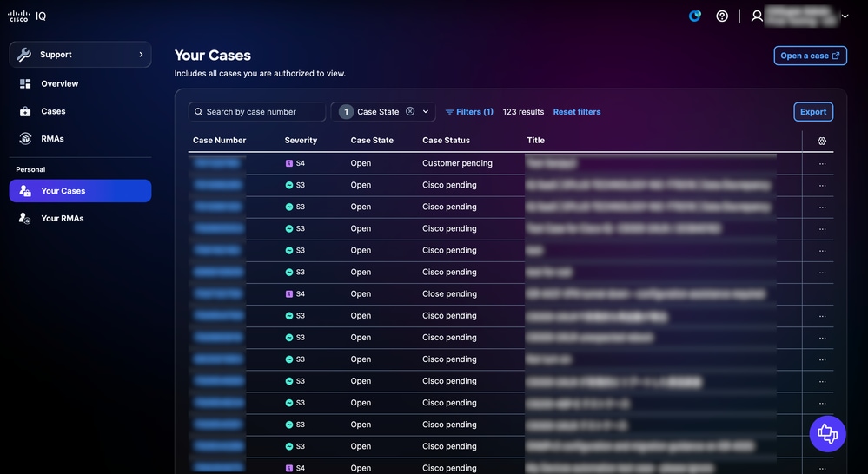The image size is (868, 474).
Task: Expand the Support menu in sidebar
Action: point(80,54)
